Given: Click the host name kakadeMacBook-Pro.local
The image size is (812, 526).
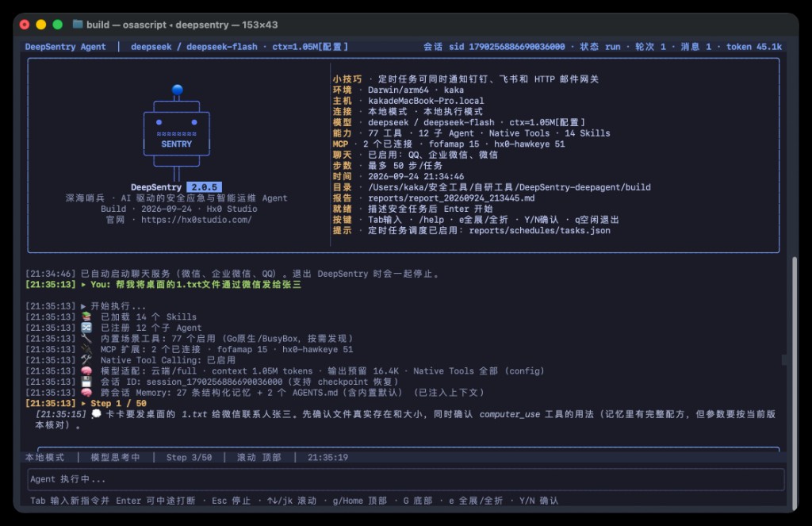Looking at the screenshot, I should click(x=426, y=101).
